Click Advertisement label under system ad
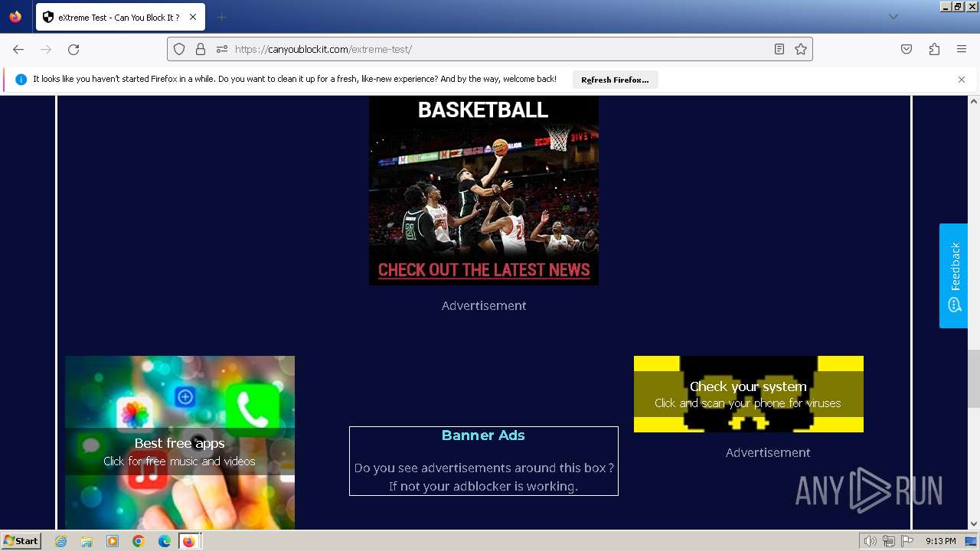 pyautogui.click(x=768, y=452)
